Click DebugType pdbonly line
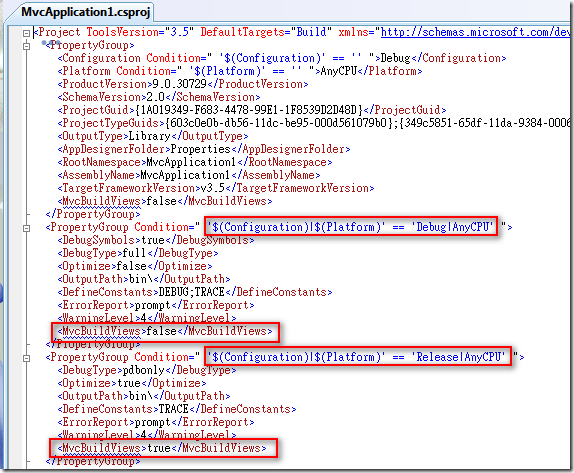The height and width of the screenshot is (473, 574). (x=147, y=370)
